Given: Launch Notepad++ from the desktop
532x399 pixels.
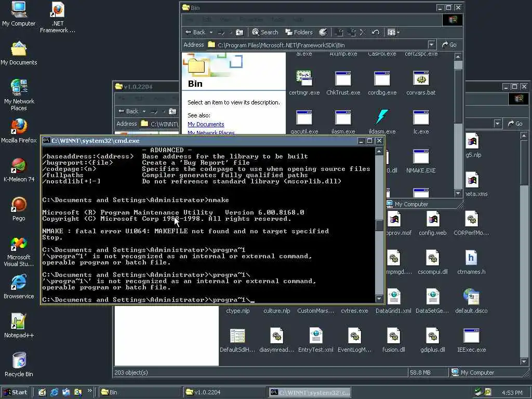Looking at the screenshot, I should pyautogui.click(x=19, y=326).
